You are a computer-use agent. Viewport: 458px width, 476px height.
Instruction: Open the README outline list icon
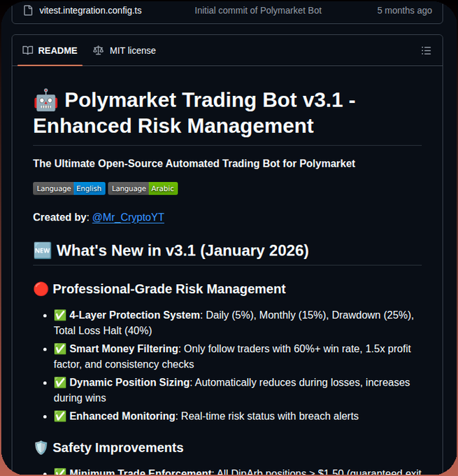(x=426, y=50)
